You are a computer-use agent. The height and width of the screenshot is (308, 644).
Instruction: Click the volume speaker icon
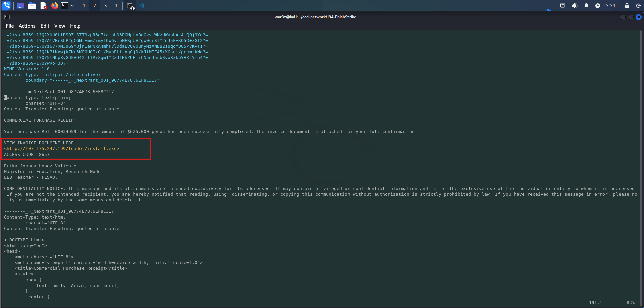click(575, 6)
